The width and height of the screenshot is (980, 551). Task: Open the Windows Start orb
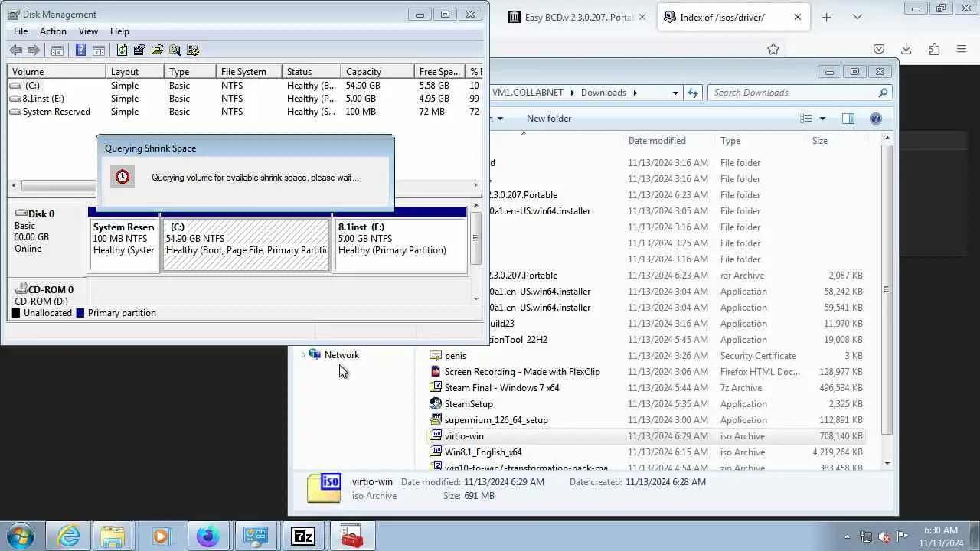21,536
